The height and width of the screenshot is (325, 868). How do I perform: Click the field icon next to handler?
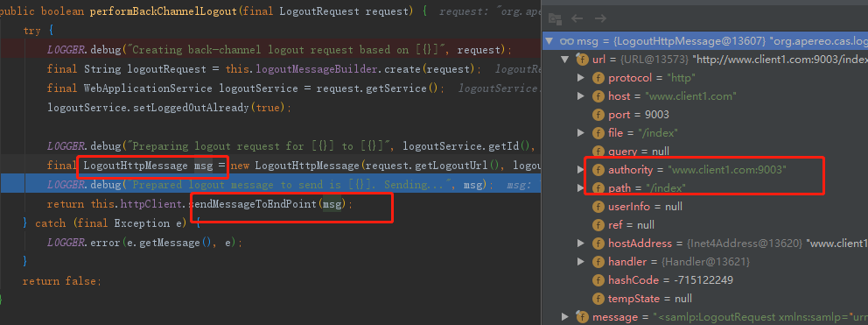598,262
